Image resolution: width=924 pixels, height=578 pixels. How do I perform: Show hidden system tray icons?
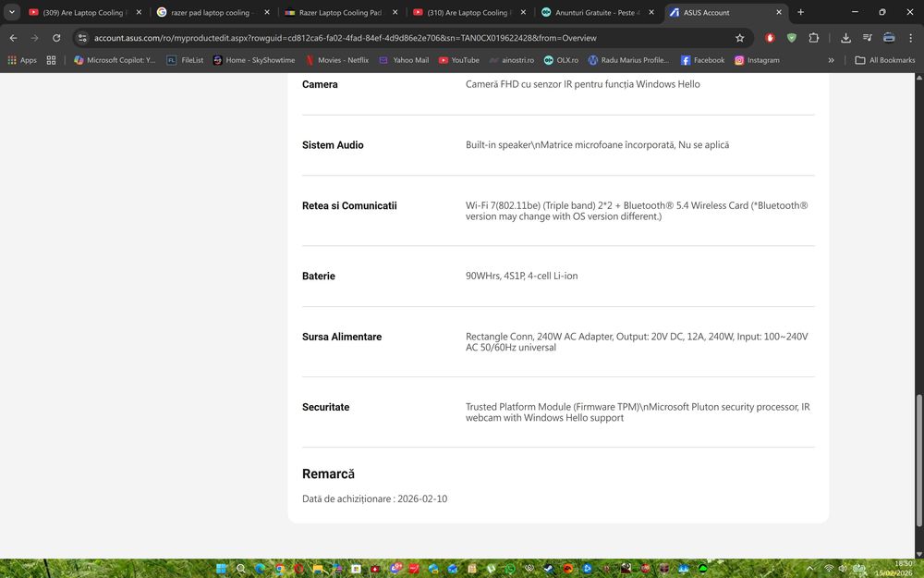[x=810, y=569]
